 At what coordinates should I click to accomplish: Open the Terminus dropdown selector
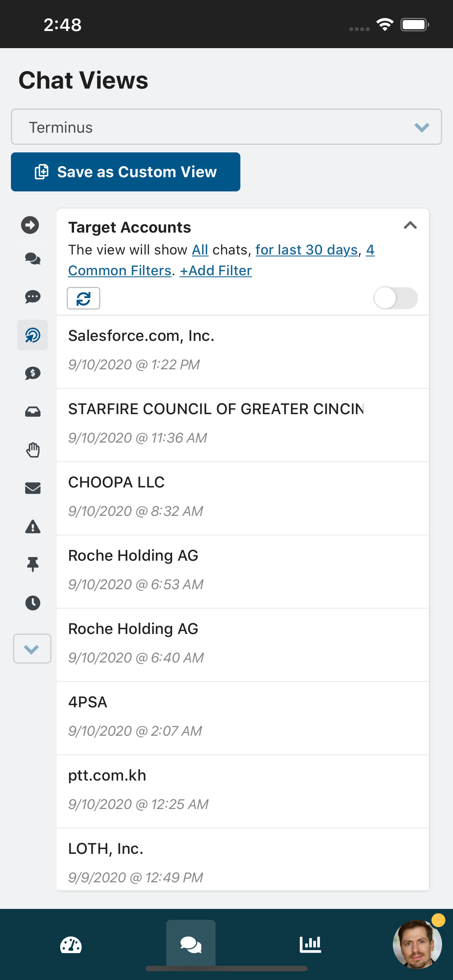coord(226,127)
